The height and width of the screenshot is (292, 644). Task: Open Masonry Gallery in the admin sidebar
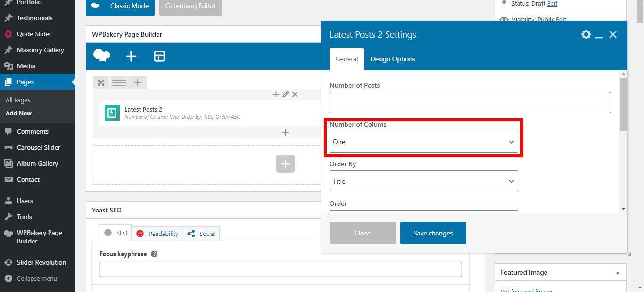point(38,50)
